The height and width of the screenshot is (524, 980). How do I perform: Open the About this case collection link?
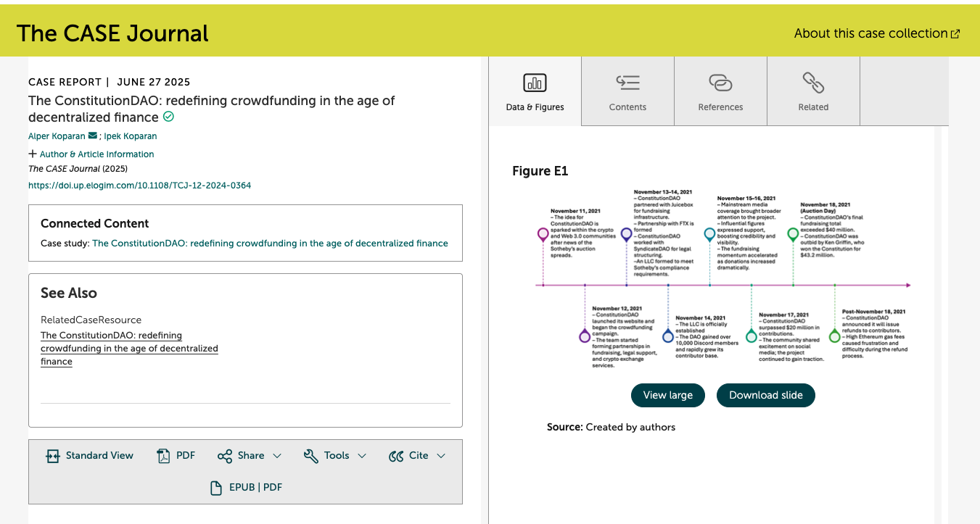tap(876, 33)
